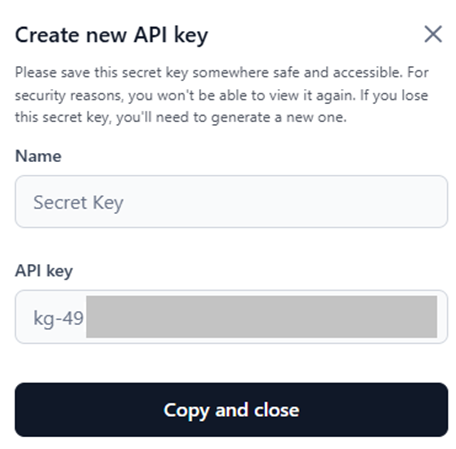Viewport: 456px width, 449px height.
Task: Click the line starting security reasons
Action: tap(222, 96)
